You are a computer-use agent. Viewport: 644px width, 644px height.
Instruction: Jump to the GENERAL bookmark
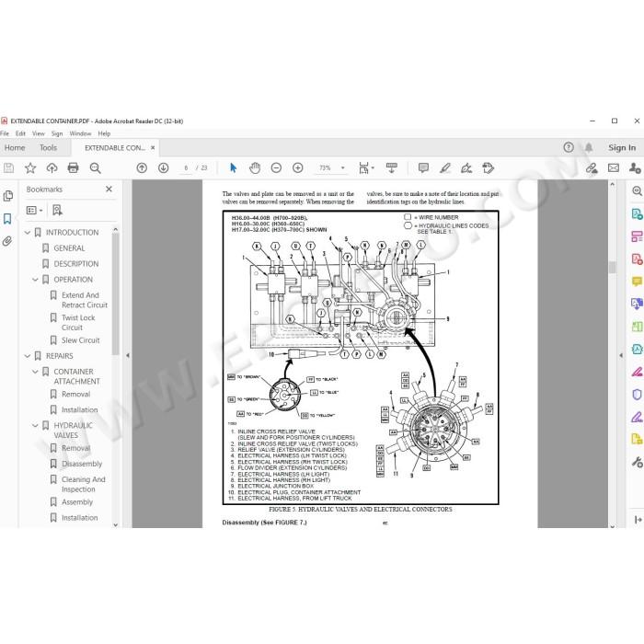(x=69, y=248)
